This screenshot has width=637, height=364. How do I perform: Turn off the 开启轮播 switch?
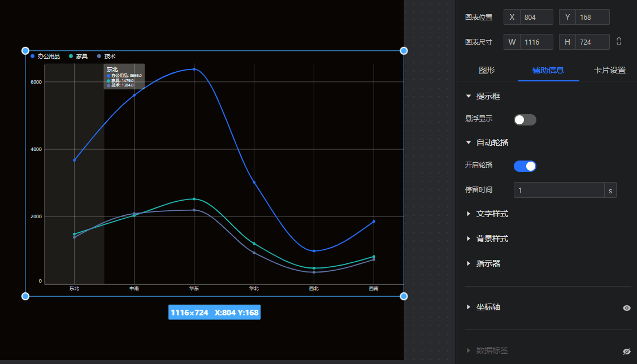(525, 166)
